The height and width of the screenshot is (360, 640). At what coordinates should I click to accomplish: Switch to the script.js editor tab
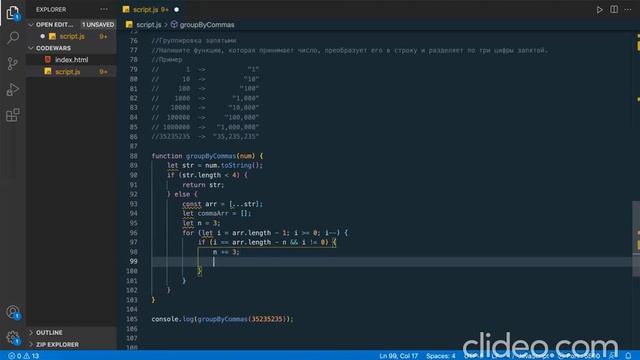(x=151, y=9)
